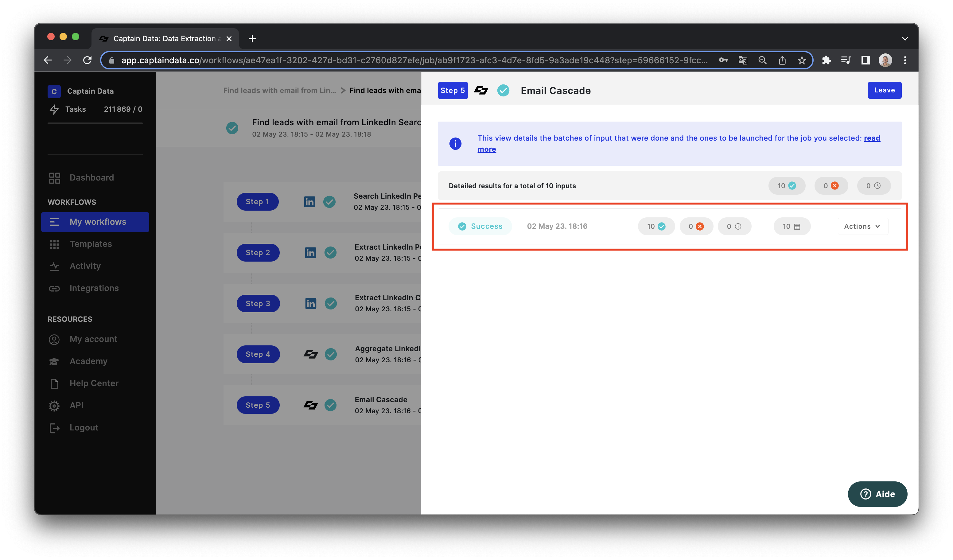Click the batch row 10 succeeded pill
The image size is (953, 560).
click(656, 226)
